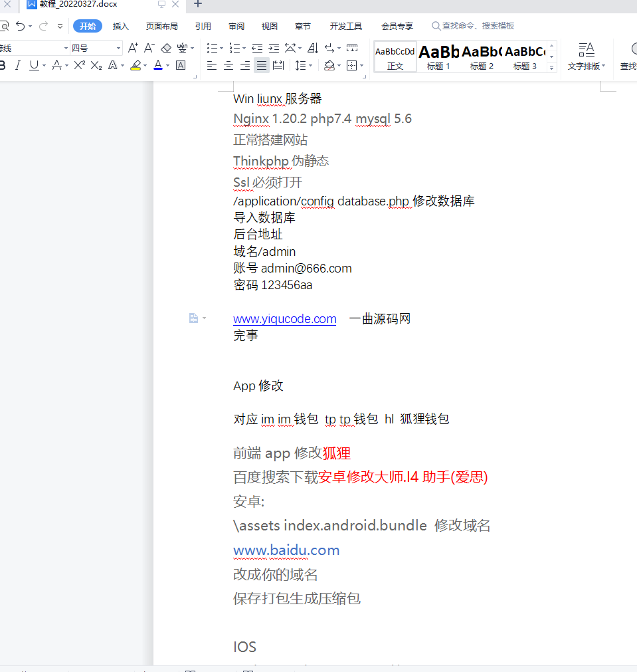Image resolution: width=637 pixels, height=672 pixels.
Task: Click the command search box 查找命令
Action: pos(473,26)
